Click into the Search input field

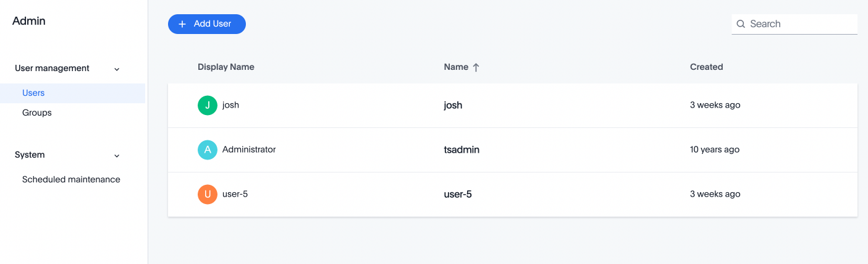(801, 24)
